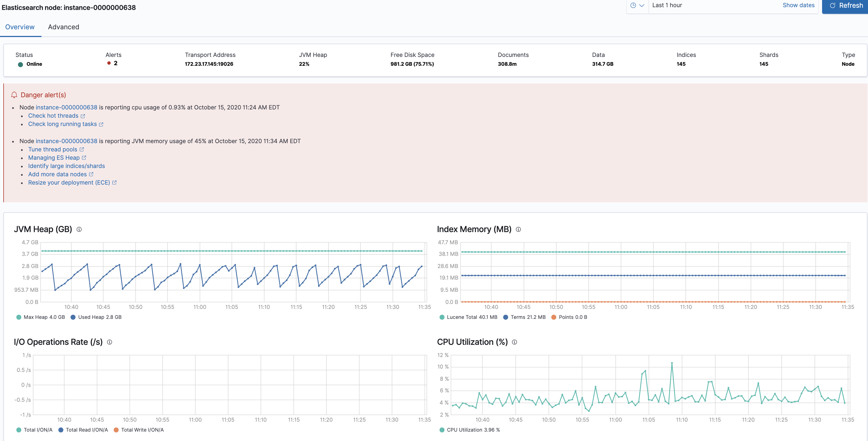Toggle the CPU Utilization legend swatch

click(x=442, y=430)
